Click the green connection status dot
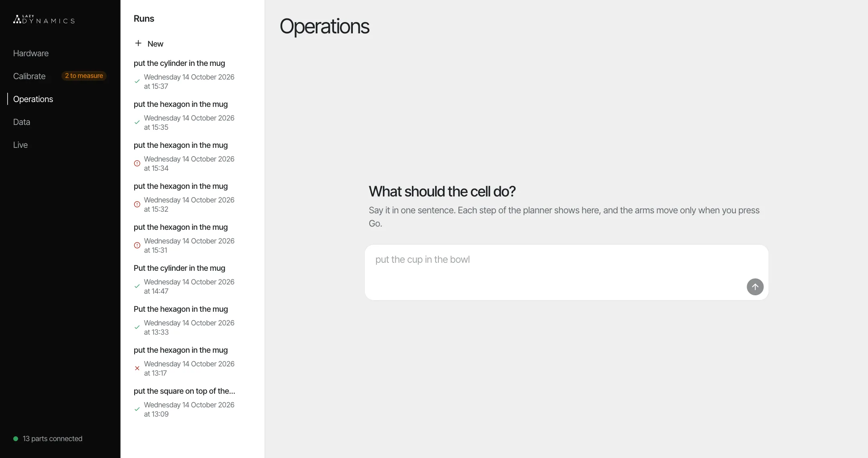This screenshot has width=868, height=458. tap(16, 439)
